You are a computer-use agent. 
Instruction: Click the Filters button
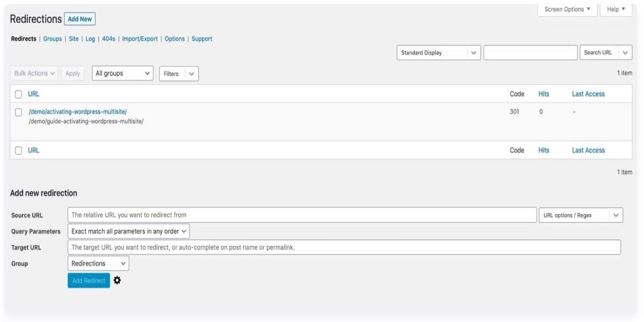172,74
